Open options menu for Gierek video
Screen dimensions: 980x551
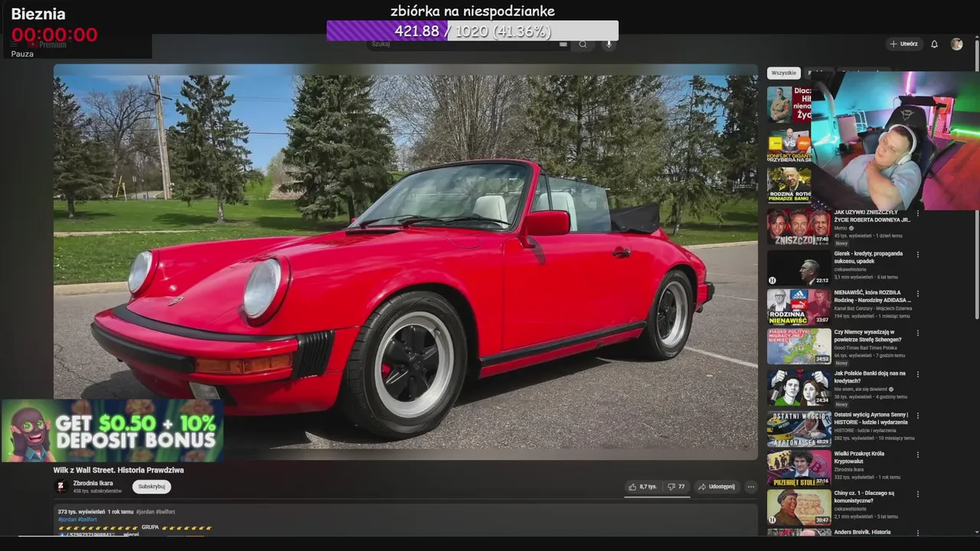click(918, 255)
